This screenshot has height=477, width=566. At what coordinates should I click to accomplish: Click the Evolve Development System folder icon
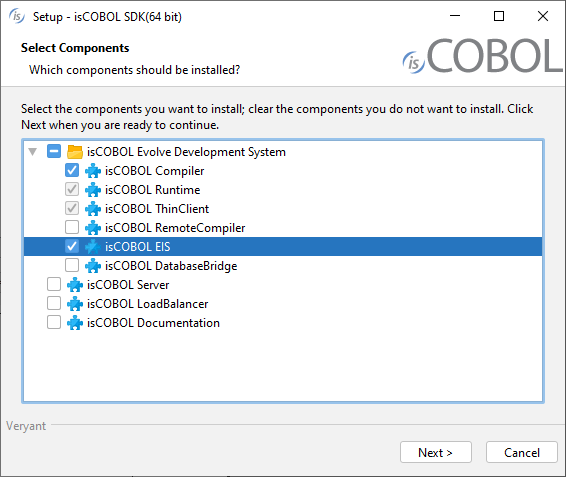point(75,152)
